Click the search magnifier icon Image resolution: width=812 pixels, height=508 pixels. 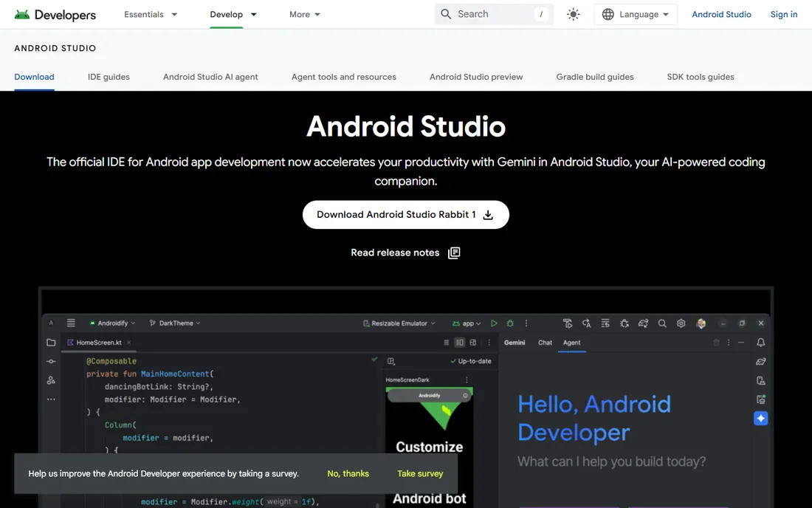[446, 14]
